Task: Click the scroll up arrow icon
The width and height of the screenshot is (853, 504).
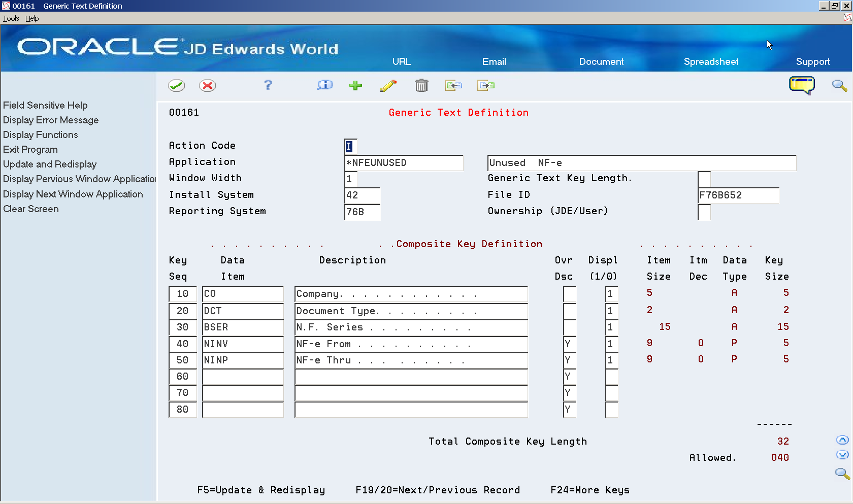Action: click(842, 440)
